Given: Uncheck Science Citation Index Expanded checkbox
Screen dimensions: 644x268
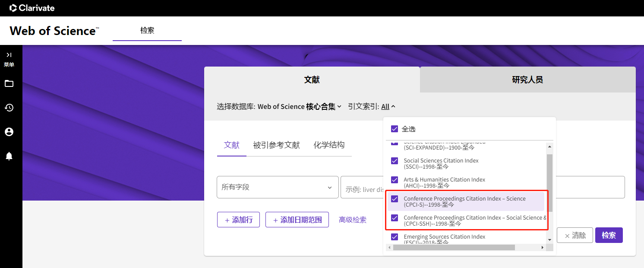Looking at the screenshot, I should coord(395,144).
